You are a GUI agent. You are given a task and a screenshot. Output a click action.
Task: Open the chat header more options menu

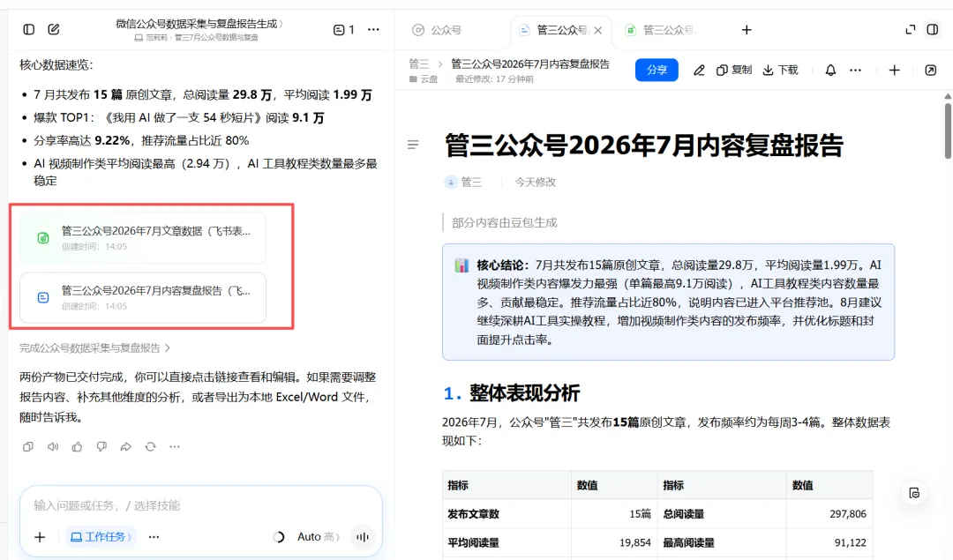(373, 29)
